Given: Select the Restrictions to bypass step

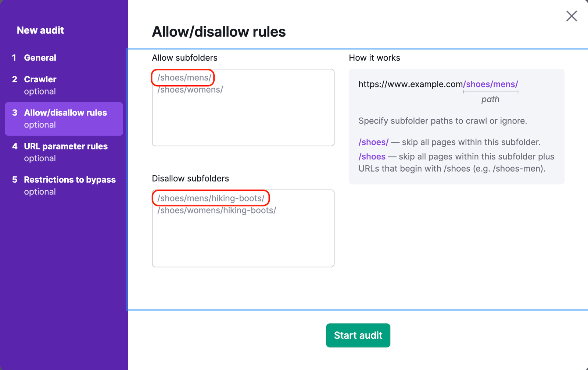Looking at the screenshot, I should 69,180.
